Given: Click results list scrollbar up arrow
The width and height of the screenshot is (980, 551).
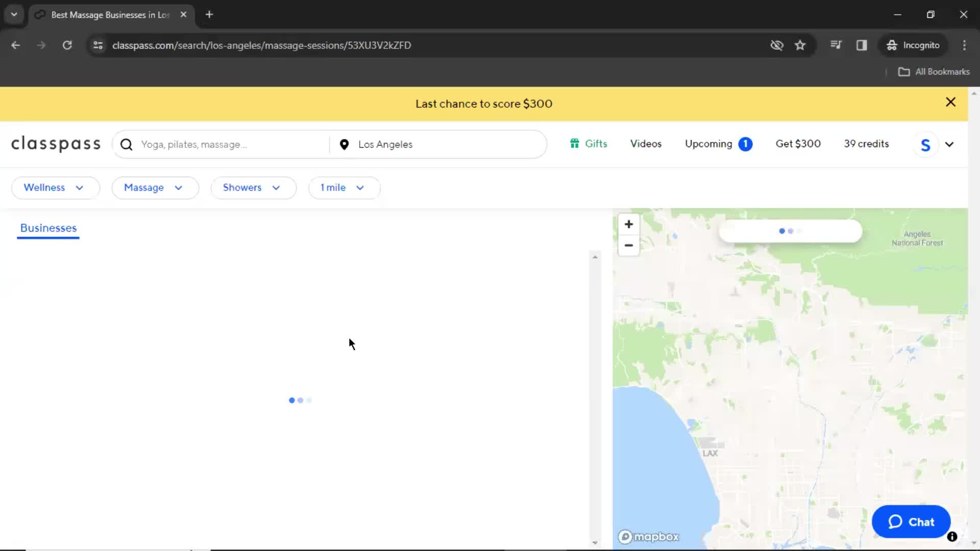Looking at the screenshot, I should click(x=595, y=257).
